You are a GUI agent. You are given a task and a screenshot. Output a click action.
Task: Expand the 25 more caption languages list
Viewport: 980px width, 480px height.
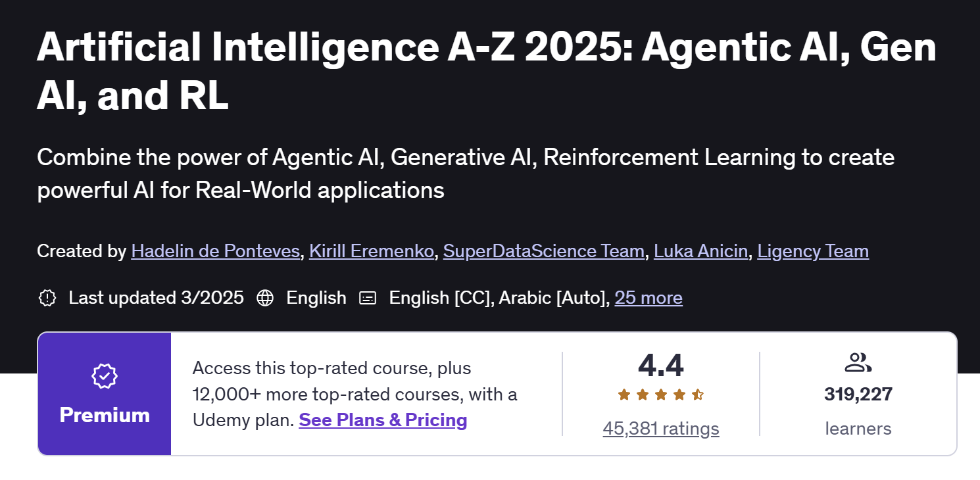[x=649, y=298]
